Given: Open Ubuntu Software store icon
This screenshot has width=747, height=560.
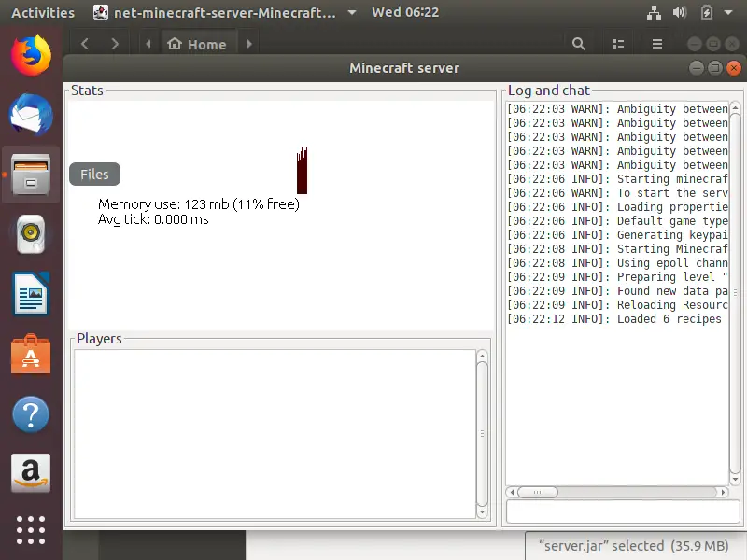Looking at the screenshot, I should pos(31,355).
